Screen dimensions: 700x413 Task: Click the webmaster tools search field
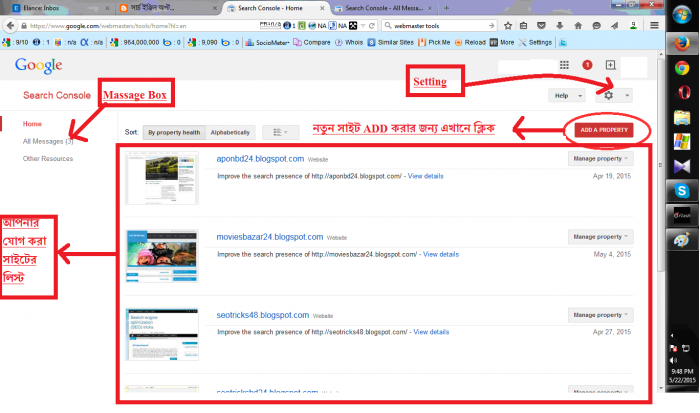[x=440, y=26]
